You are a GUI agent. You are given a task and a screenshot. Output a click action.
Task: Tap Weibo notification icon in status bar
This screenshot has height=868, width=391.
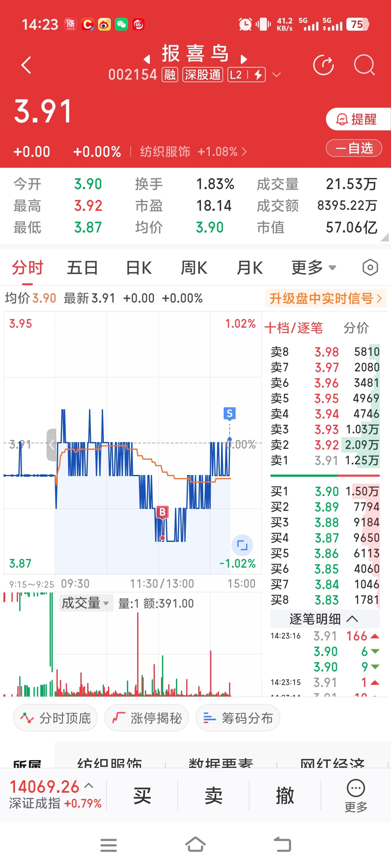pyautogui.click(x=104, y=24)
